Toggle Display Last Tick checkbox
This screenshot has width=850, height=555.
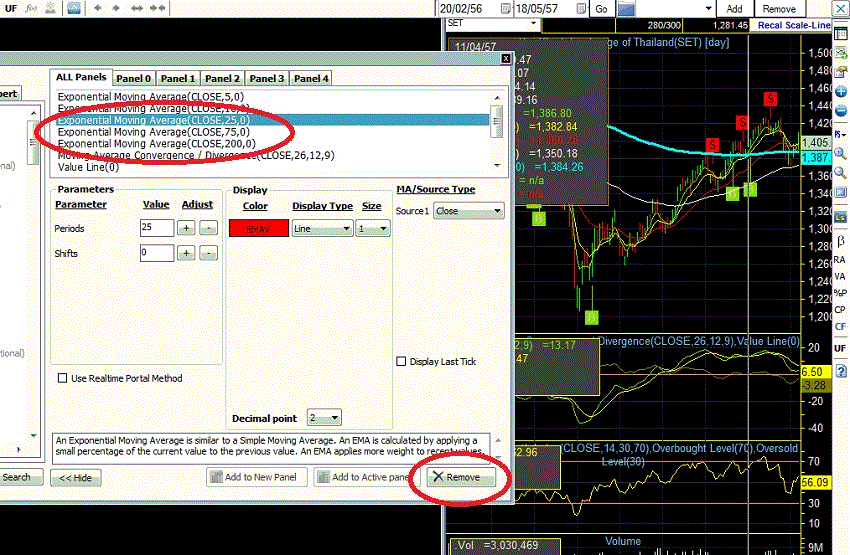pos(401,362)
